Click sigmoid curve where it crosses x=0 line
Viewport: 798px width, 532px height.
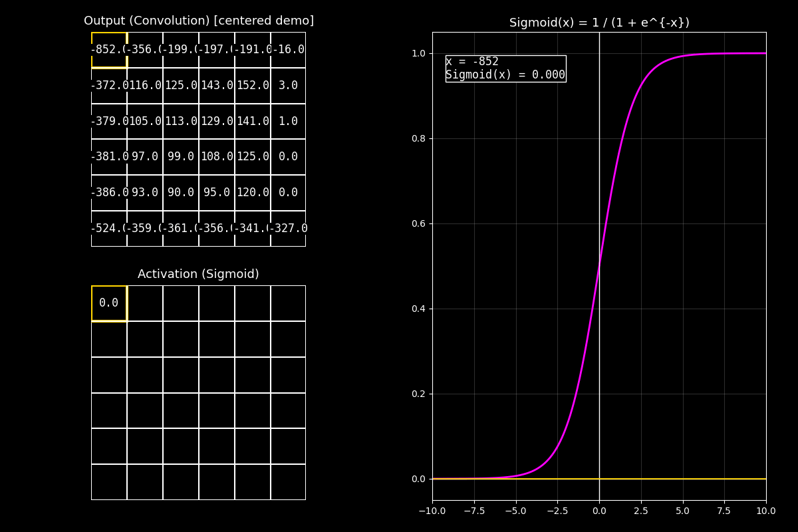pyautogui.click(x=599, y=266)
